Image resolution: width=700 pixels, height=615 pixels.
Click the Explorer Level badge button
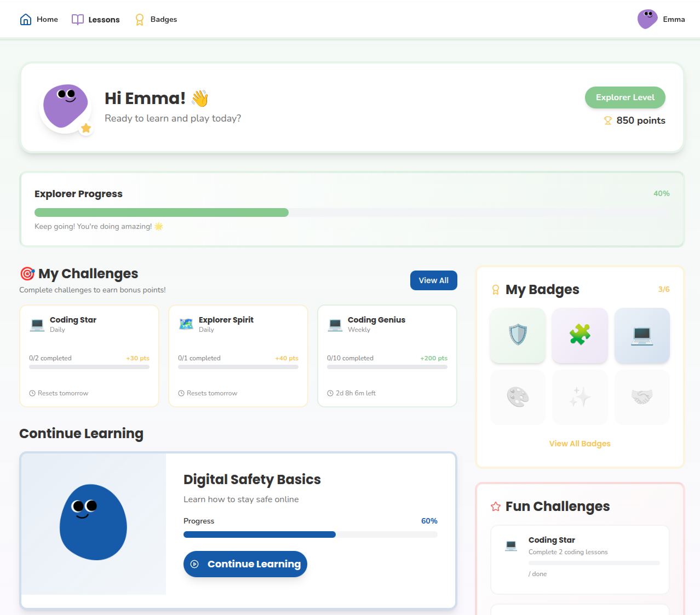[624, 97]
